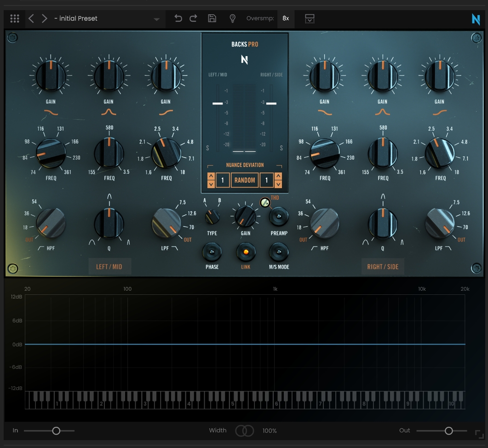Image resolution: width=488 pixels, height=448 pixels.
Task: Click the RANDOM button
Action: coord(245,180)
